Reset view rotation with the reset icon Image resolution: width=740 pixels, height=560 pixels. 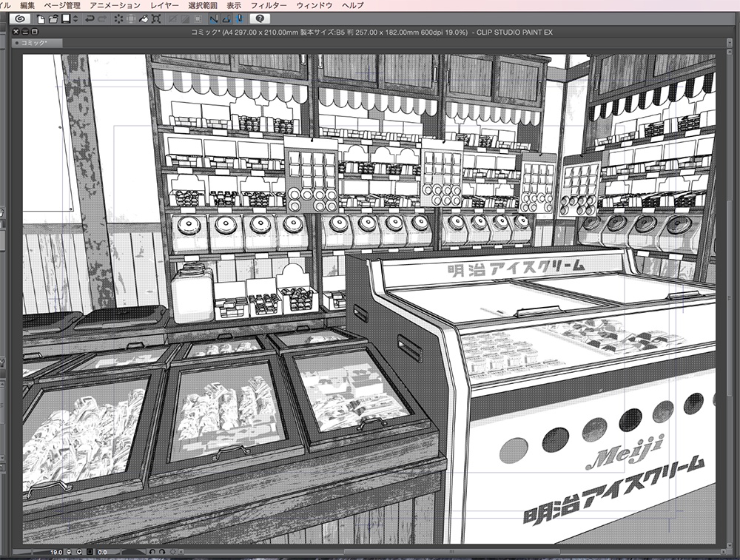[173, 552]
